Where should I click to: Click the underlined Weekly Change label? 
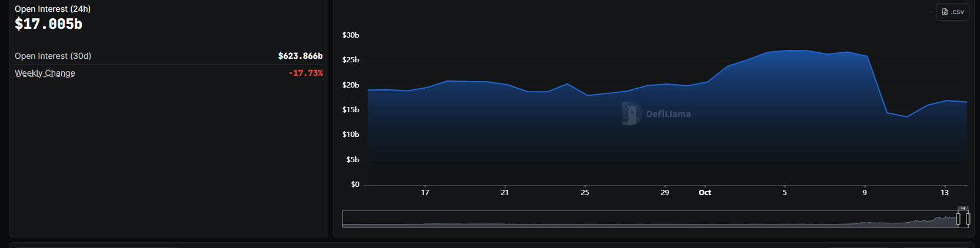coord(45,73)
